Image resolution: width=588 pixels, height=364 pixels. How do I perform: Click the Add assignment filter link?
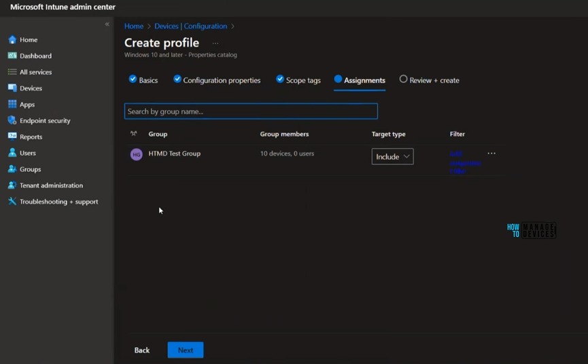pos(465,162)
